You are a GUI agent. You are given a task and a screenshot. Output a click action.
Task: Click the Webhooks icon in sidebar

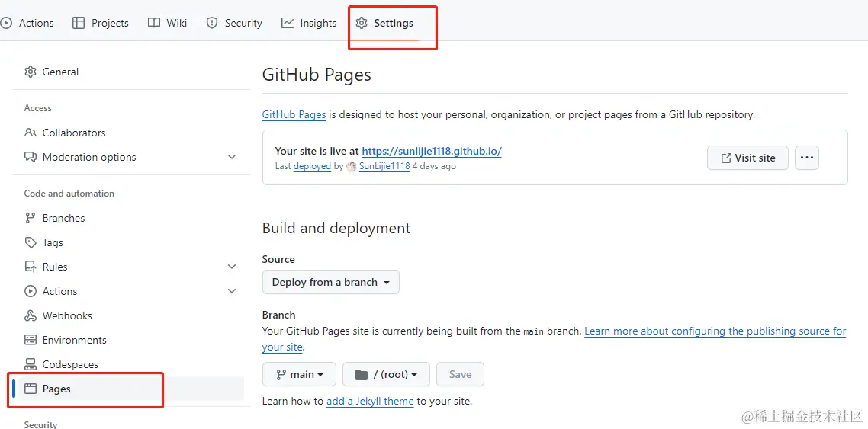click(x=31, y=315)
